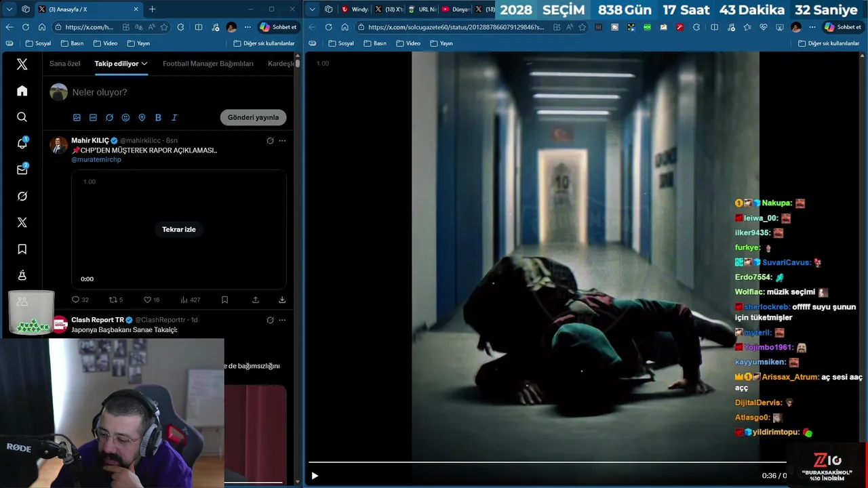Open tab search arrow in left browser
868x488 pixels.
tap(9, 9)
